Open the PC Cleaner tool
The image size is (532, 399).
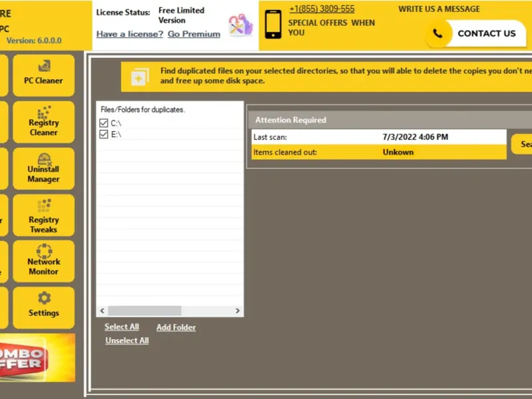pos(43,75)
